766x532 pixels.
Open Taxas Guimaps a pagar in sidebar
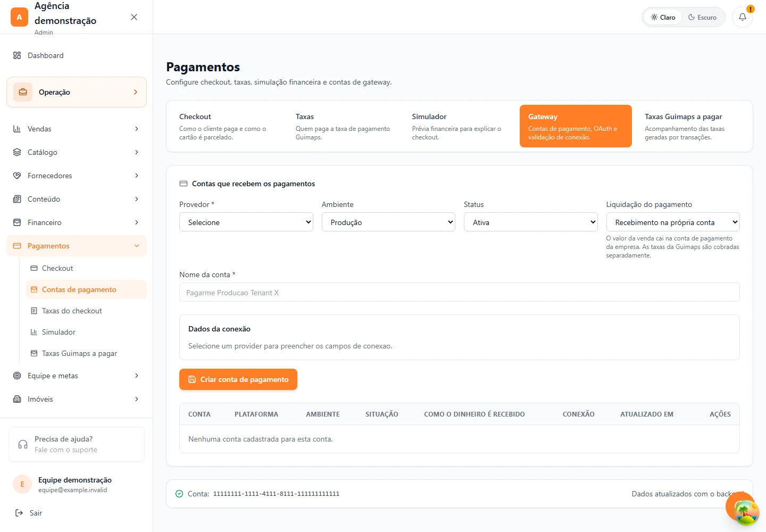86,353
